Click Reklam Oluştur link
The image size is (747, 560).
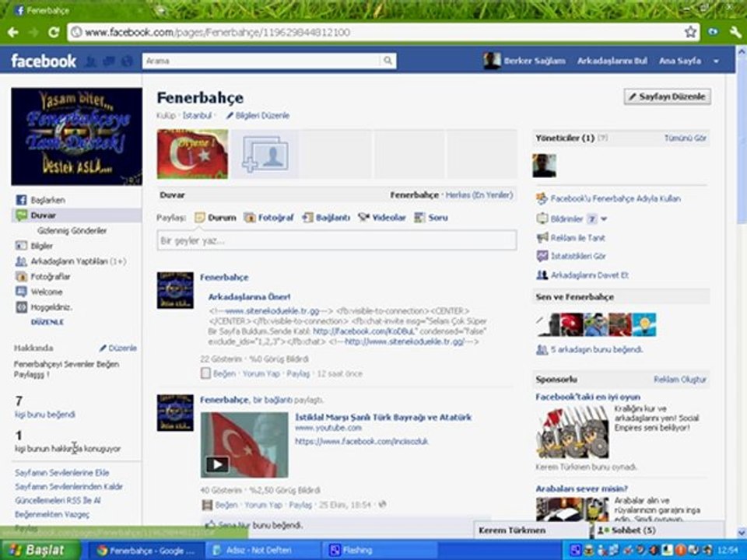(680, 380)
